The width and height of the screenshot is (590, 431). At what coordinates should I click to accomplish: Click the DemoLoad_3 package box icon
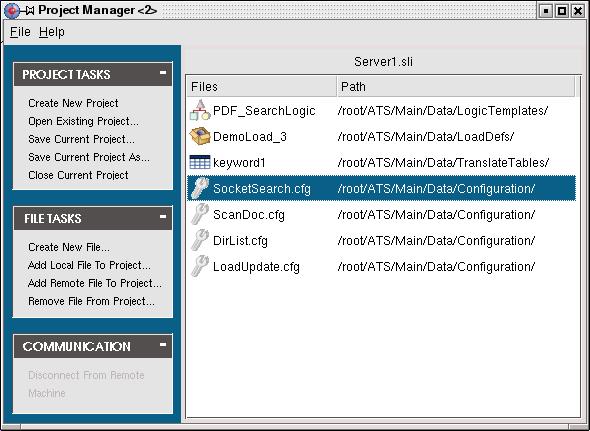click(x=200, y=136)
